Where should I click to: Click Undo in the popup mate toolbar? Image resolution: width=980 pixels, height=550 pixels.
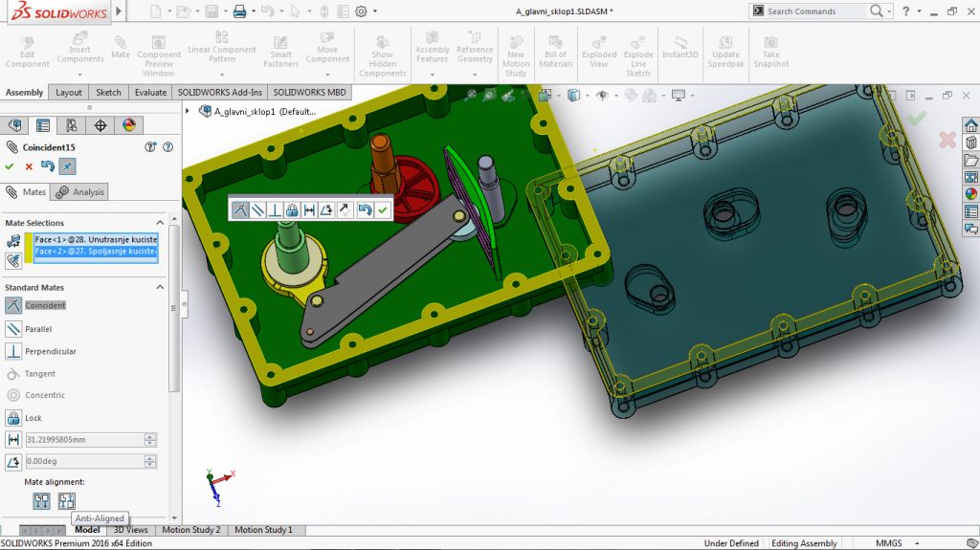point(365,210)
